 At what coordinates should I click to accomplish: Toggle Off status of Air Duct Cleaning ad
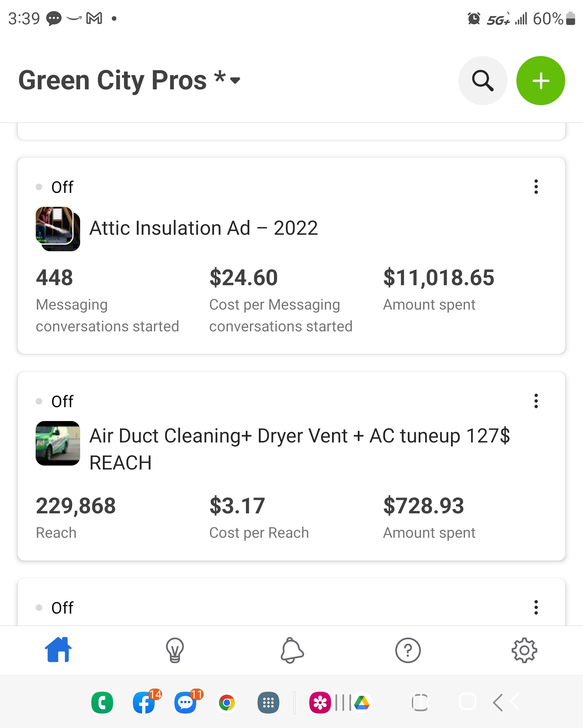pyautogui.click(x=55, y=402)
